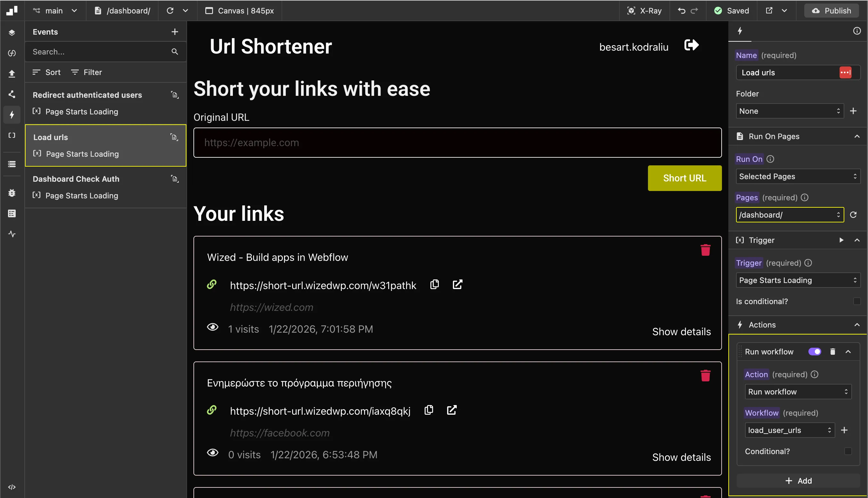Select the Data Store list icon

[12, 164]
